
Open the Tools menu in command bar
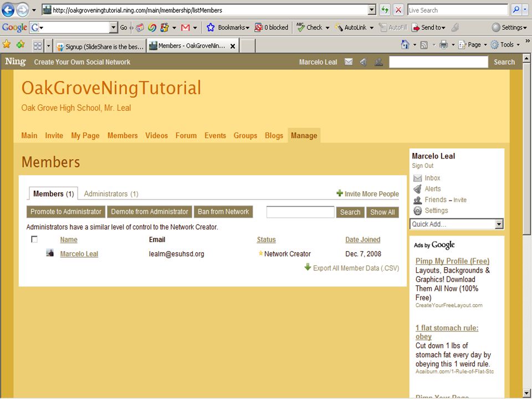[x=505, y=45]
